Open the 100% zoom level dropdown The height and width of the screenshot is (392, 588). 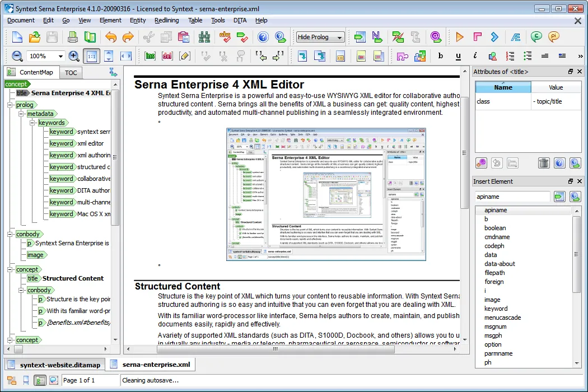[45, 56]
